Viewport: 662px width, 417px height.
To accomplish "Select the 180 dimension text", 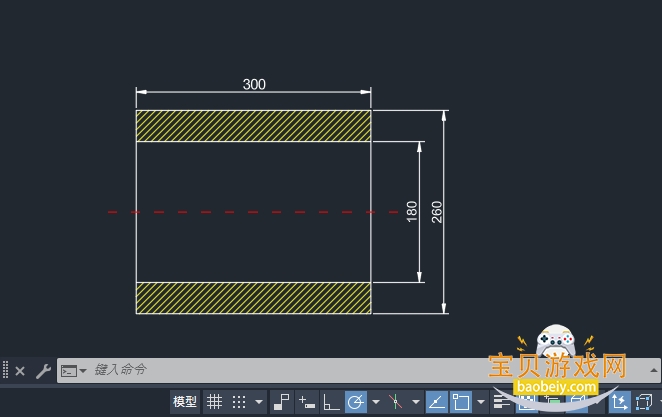I will (412, 212).
